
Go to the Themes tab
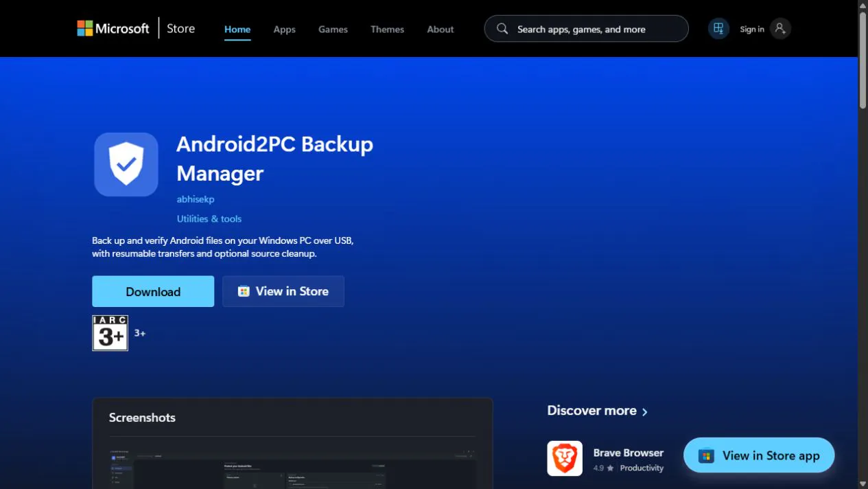[x=387, y=29]
